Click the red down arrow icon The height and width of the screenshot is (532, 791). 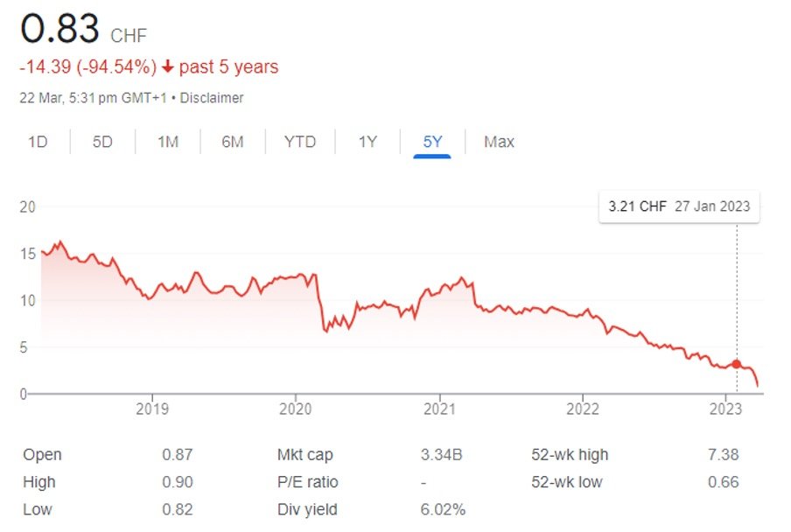[168, 67]
